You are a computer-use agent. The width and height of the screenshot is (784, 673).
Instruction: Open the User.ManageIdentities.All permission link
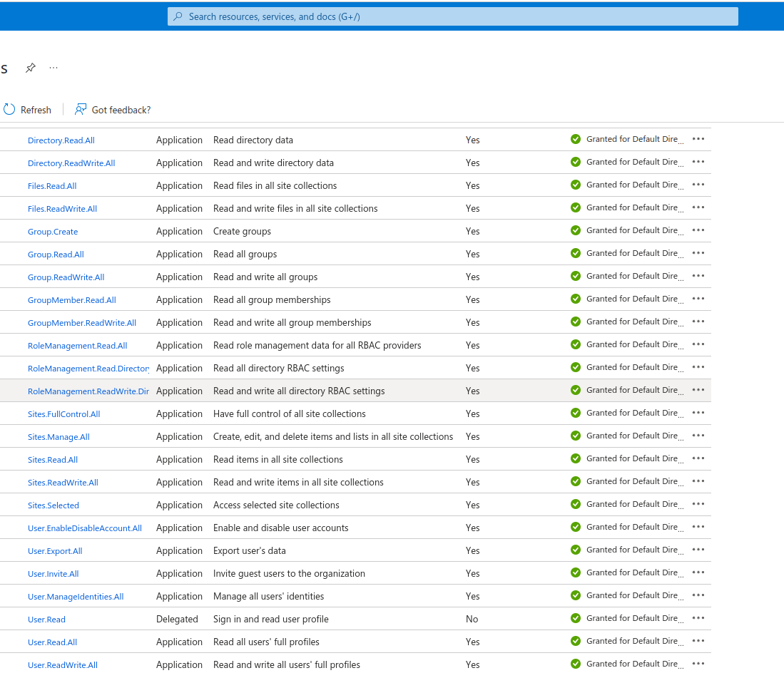tap(76, 597)
